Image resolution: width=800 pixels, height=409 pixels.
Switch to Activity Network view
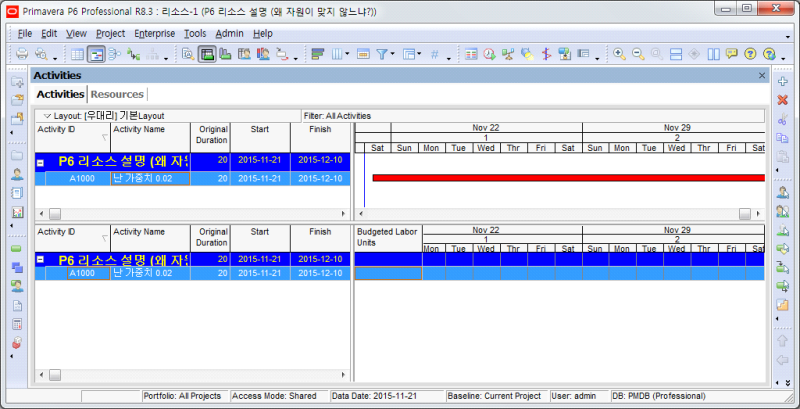click(x=114, y=54)
